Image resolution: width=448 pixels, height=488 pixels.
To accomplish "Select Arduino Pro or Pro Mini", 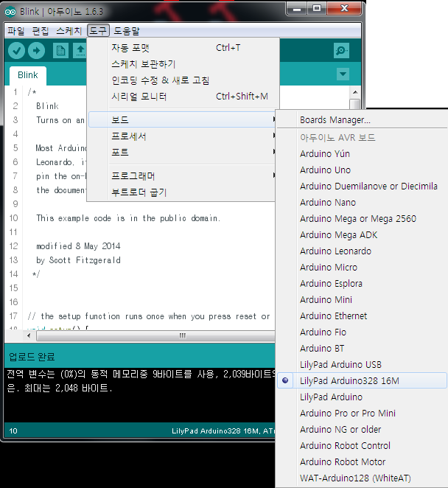I will click(x=362, y=413).
